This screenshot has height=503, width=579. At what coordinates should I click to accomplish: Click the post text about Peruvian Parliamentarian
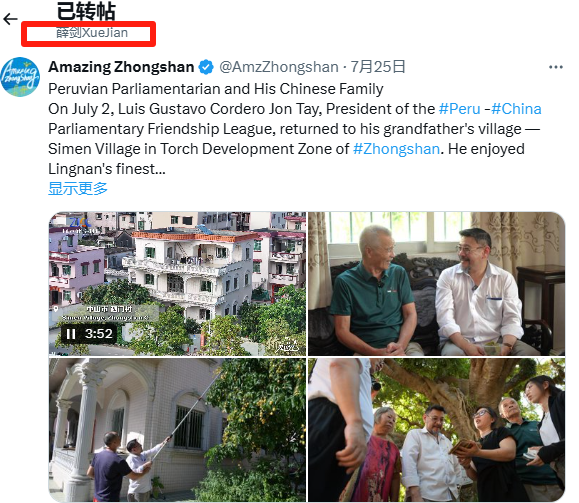[294, 129]
